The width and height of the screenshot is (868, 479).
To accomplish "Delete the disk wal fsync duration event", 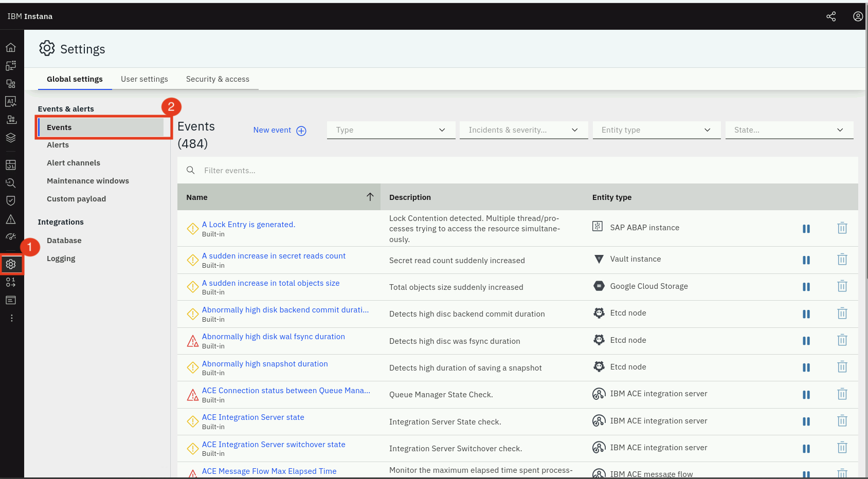I will click(x=842, y=340).
